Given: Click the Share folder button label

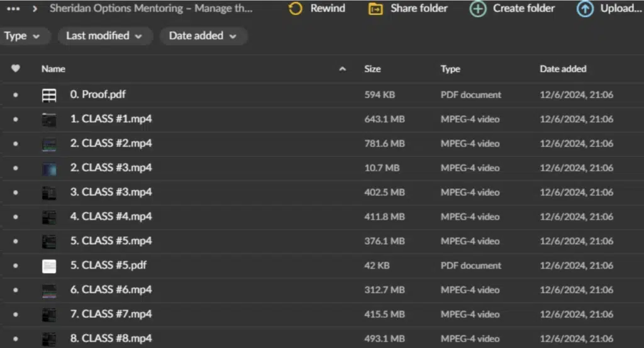Looking at the screenshot, I should [419, 8].
